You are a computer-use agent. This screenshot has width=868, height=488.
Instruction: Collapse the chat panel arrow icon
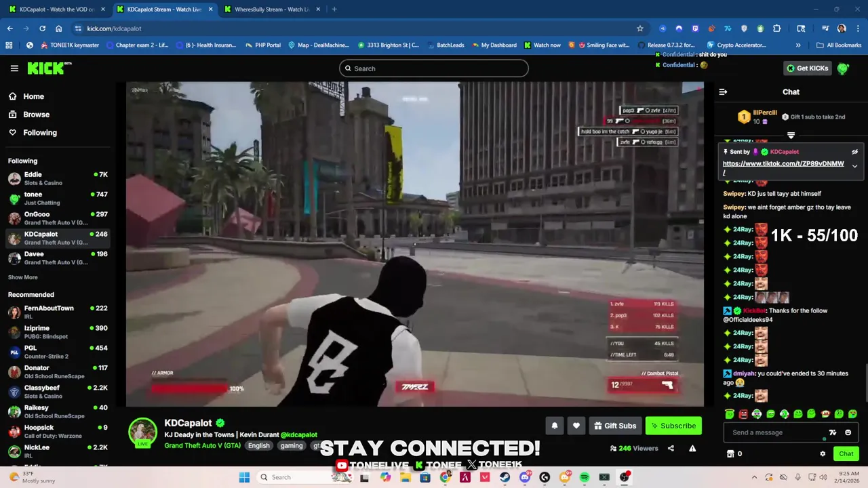(x=723, y=92)
